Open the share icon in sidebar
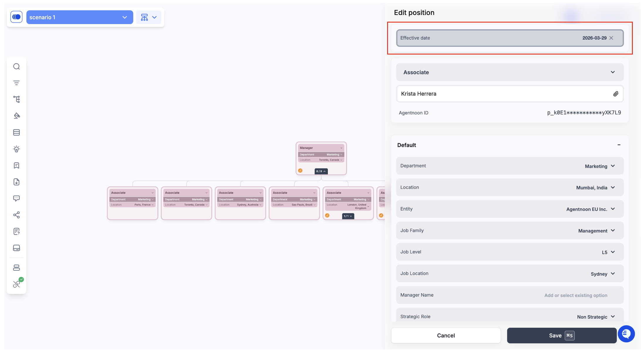 pos(16,215)
